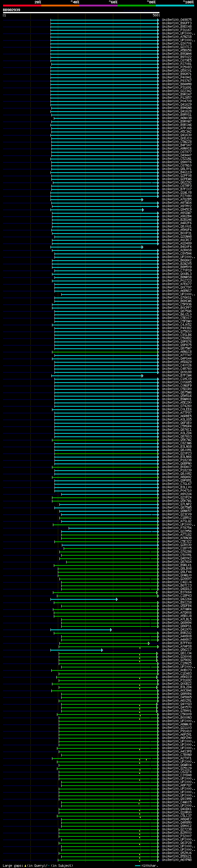Click the green ~80% identity legend segment
This screenshot has width=197, height=868.
[137, 6]
